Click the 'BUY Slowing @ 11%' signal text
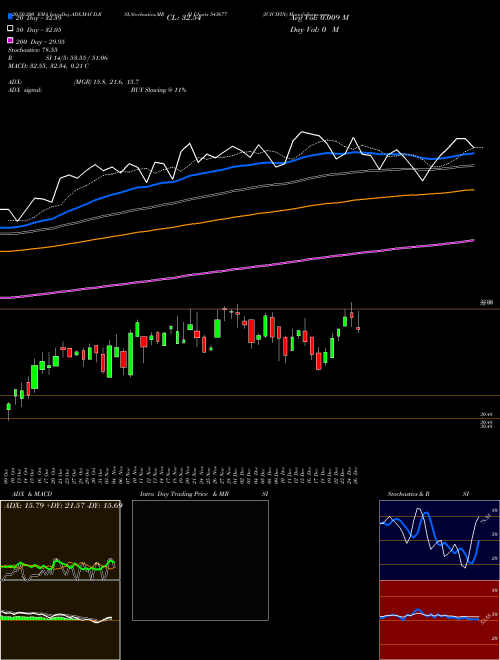 158,90
